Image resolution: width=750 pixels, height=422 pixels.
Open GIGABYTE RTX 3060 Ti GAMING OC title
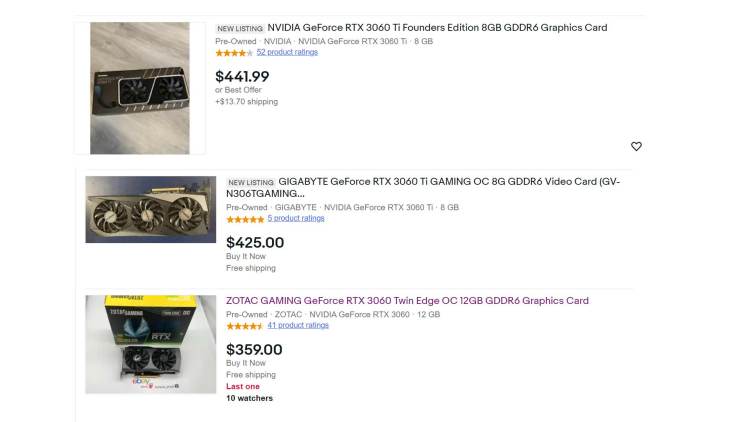pos(449,182)
